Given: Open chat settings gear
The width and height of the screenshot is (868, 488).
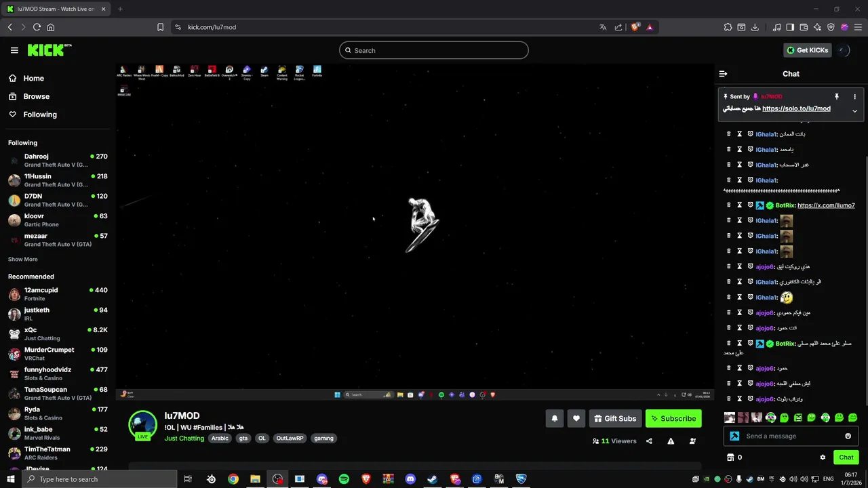Looking at the screenshot, I should point(823,457).
